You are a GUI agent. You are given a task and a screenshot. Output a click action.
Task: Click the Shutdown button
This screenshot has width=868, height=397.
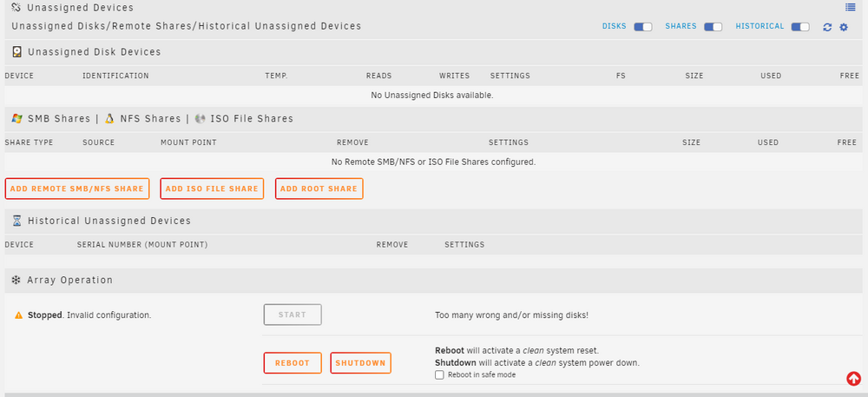(360, 363)
